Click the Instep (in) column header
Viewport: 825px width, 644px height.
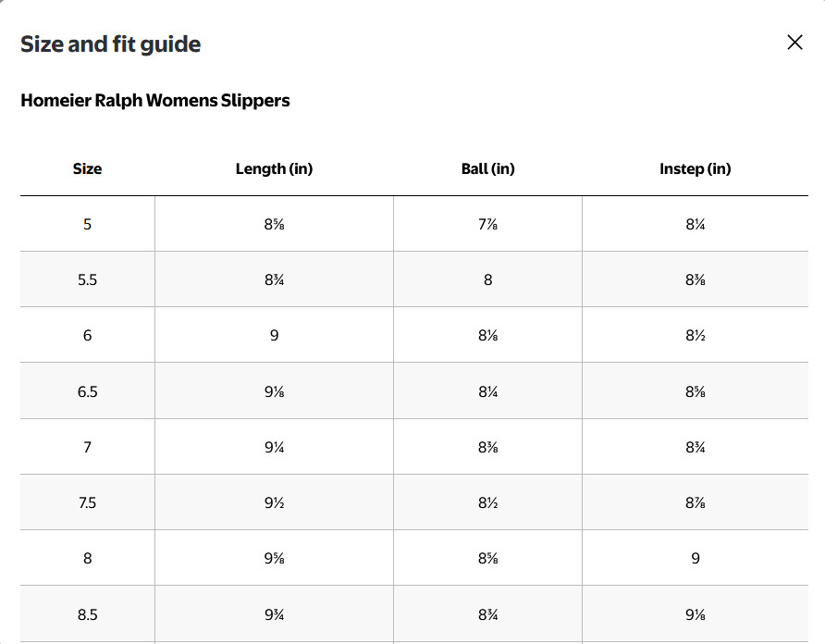tap(695, 168)
